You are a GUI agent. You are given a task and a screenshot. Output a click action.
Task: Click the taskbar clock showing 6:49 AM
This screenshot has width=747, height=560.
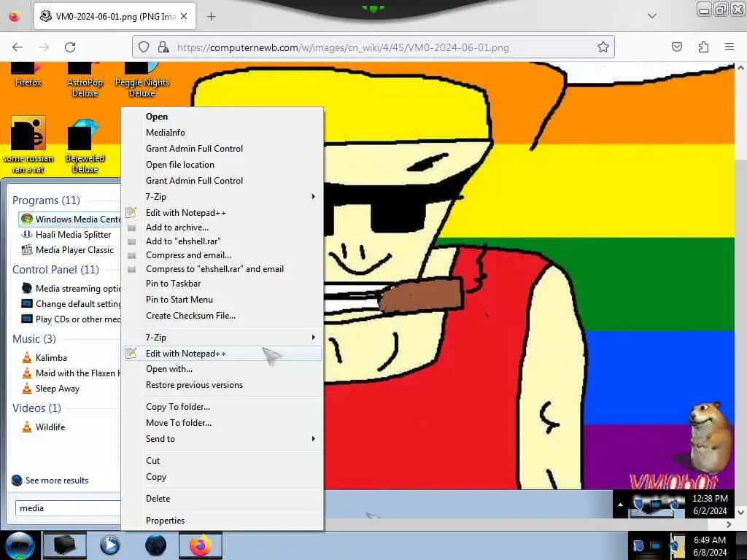click(710, 545)
